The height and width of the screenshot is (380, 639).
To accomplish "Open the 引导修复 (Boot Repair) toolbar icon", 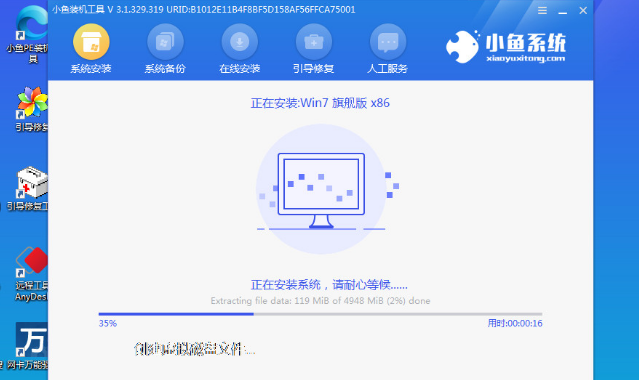I will click(314, 42).
